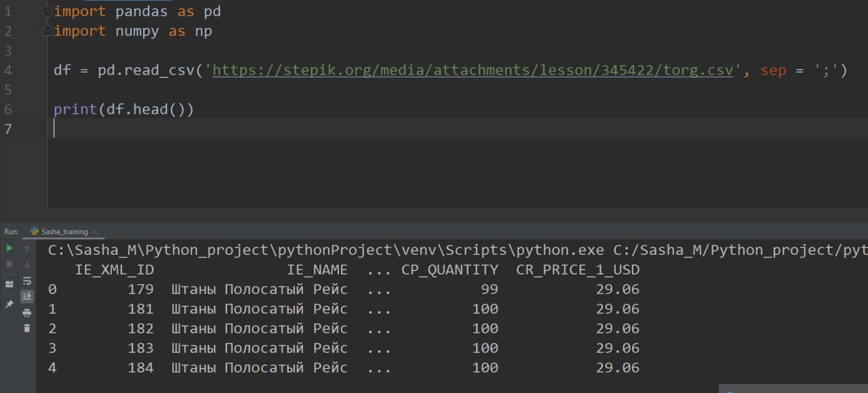Close the Sasha_training run tab
This screenshot has width=868, height=393.
pyautogui.click(x=95, y=232)
